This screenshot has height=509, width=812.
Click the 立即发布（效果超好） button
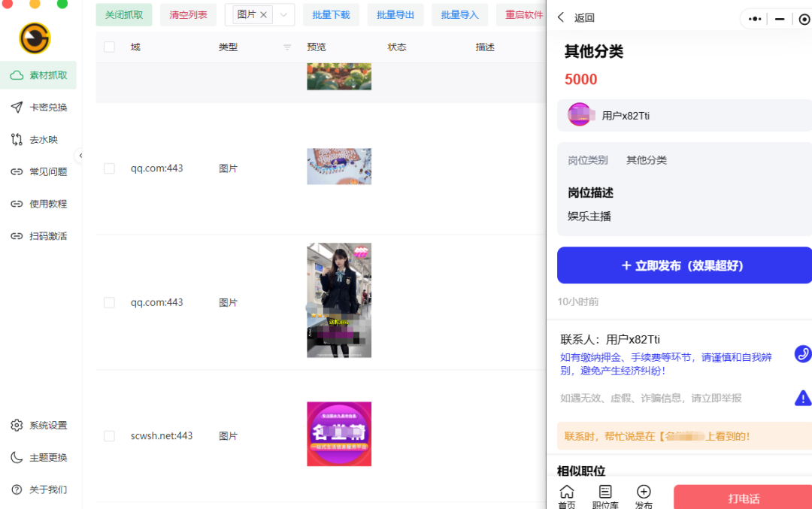tap(684, 265)
